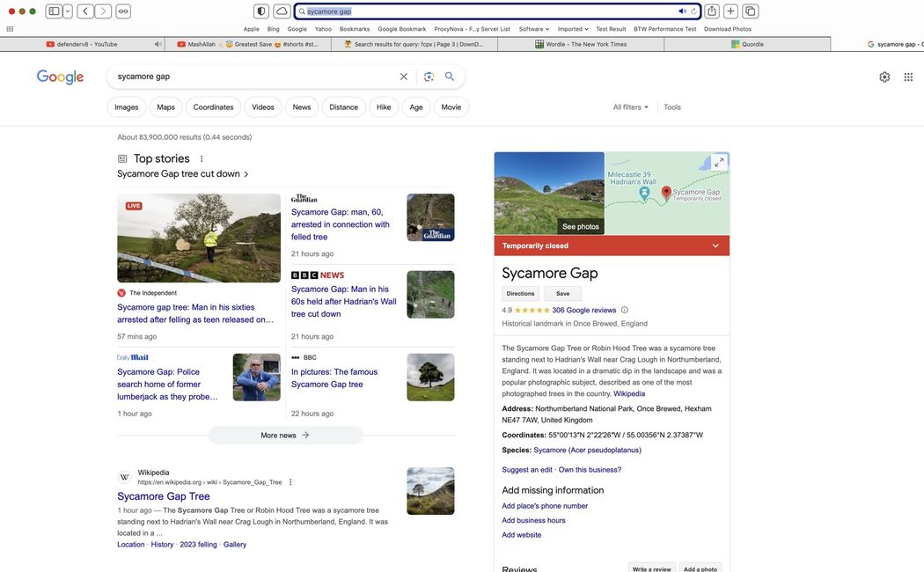Viewport: 924px width, 572px height.
Task: Click See photos on the place image
Action: [x=580, y=226]
